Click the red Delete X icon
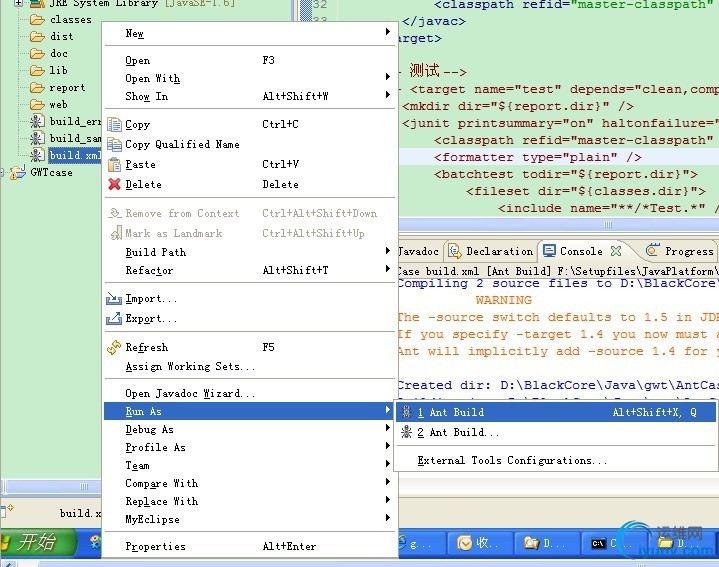Viewport: 719px width, 567px height. (114, 184)
